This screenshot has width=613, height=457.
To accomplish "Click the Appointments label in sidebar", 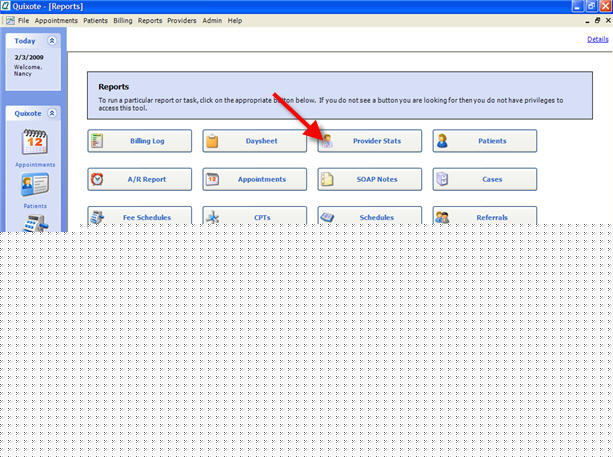I will 35,165.
